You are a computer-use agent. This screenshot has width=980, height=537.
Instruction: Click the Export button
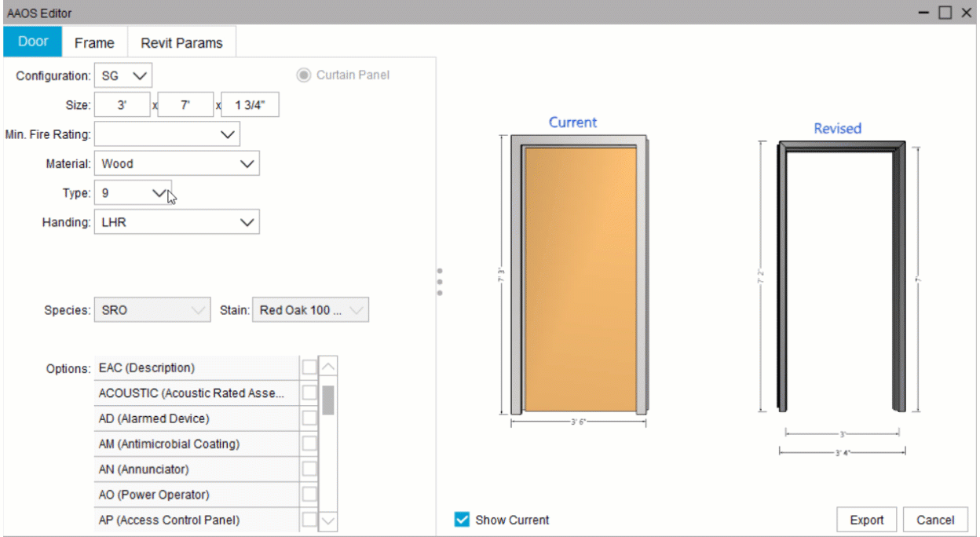(x=866, y=519)
